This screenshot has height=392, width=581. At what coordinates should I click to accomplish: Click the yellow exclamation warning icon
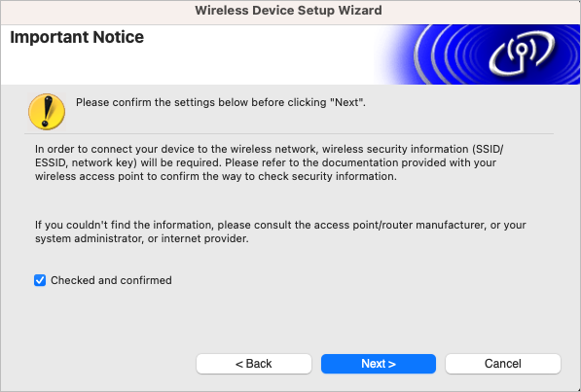47,112
